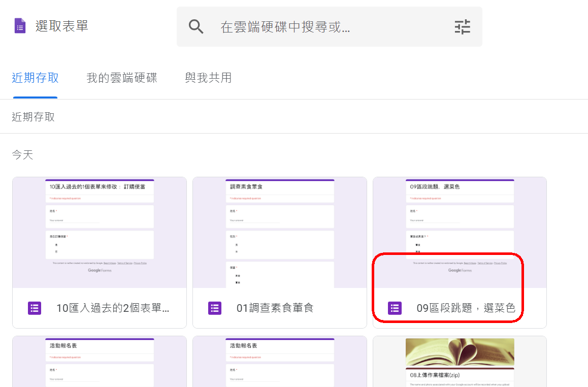Switch to the 我的雲端硬碟 tab
The width and height of the screenshot is (588, 387).
tap(121, 78)
